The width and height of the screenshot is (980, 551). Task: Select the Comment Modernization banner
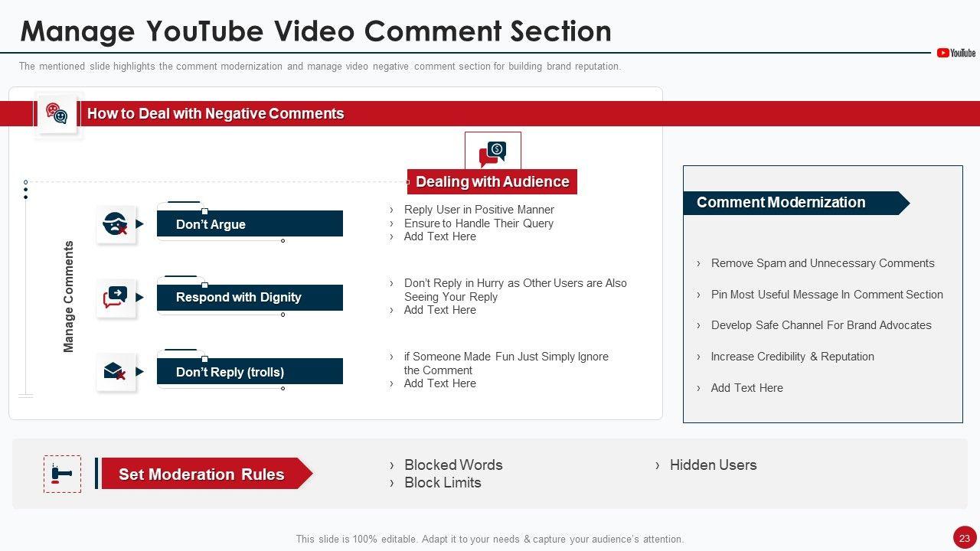[x=796, y=203]
